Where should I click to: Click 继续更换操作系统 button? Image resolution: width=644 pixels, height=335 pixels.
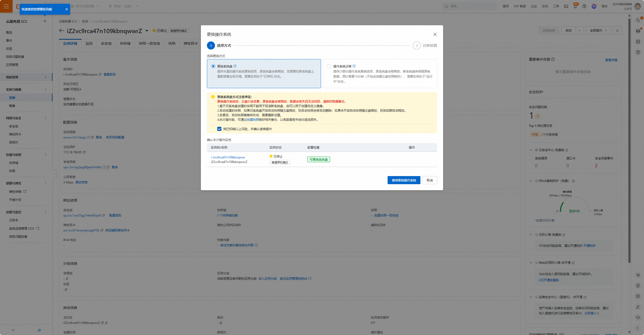404,180
